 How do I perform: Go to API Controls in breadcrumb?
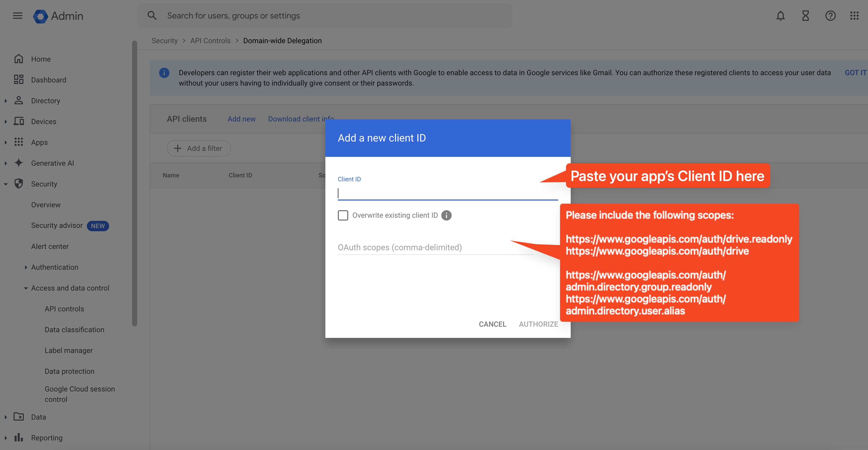(x=210, y=41)
